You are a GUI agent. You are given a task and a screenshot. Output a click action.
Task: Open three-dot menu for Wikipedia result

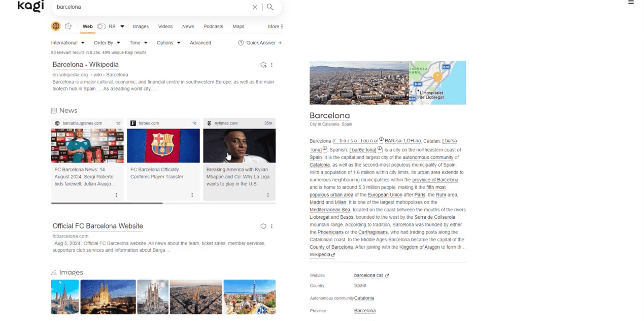pyautogui.click(x=272, y=65)
